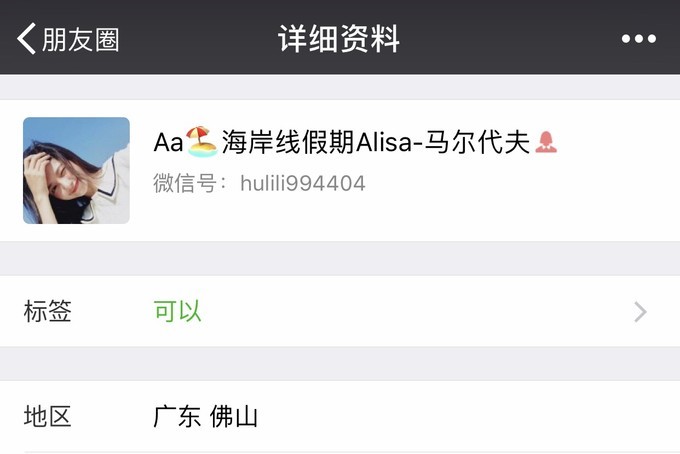Tap the WeChat ID hulili994404
The height and width of the screenshot is (454, 680).
click(x=303, y=183)
